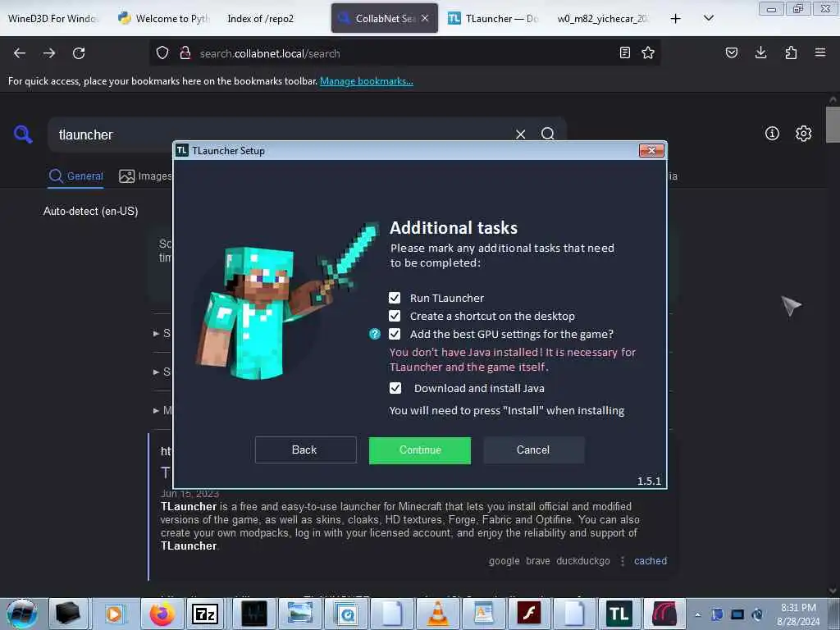The height and width of the screenshot is (630, 840).
Task: Cancel the TLauncher setup
Action: click(x=533, y=450)
